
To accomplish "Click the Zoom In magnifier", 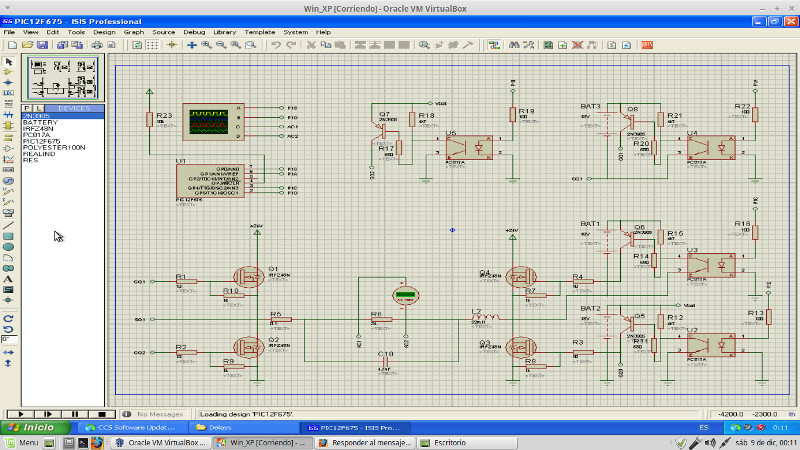I will (x=206, y=45).
